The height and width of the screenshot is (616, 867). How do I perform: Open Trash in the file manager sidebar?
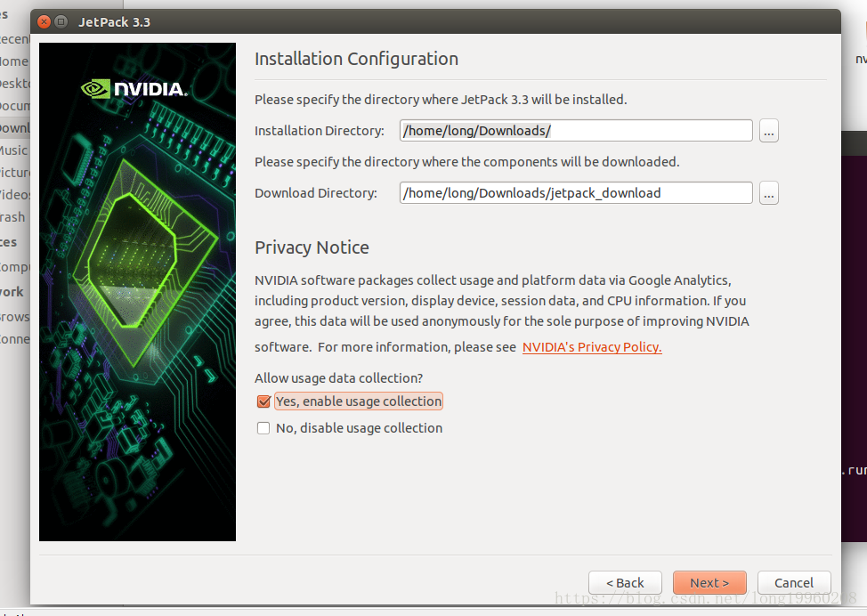pyautogui.click(x=12, y=217)
